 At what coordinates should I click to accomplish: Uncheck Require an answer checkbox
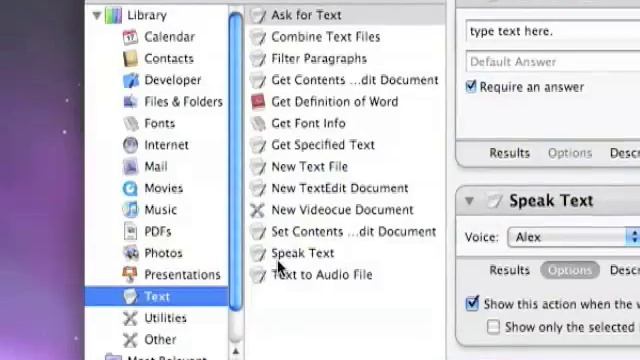(x=471, y=87)
